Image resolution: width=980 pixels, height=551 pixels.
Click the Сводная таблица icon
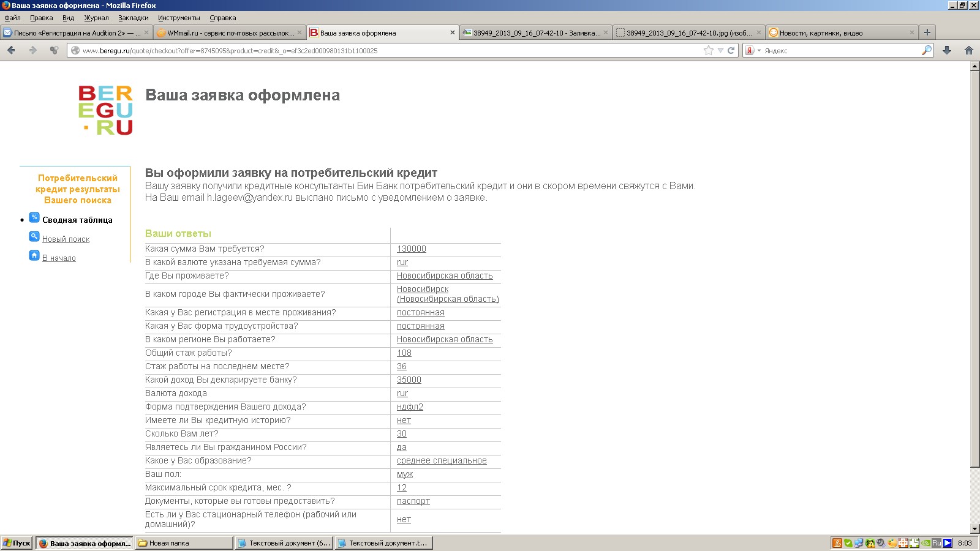[x=34, y=217]
